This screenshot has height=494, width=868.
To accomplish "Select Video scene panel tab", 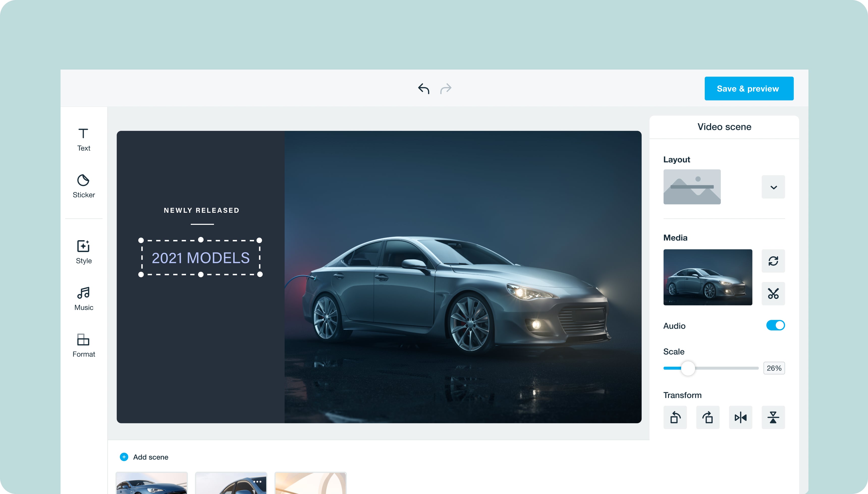I will (x=724, y=126).
